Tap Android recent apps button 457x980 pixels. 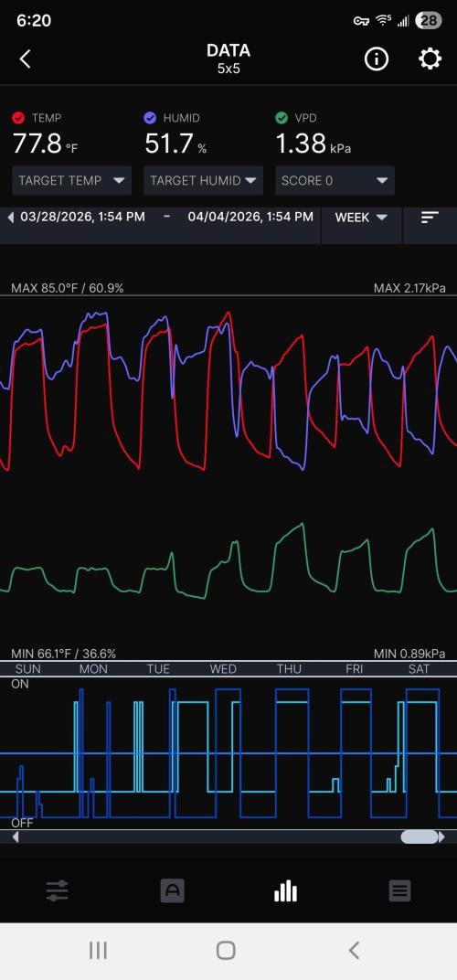point(98,951)
